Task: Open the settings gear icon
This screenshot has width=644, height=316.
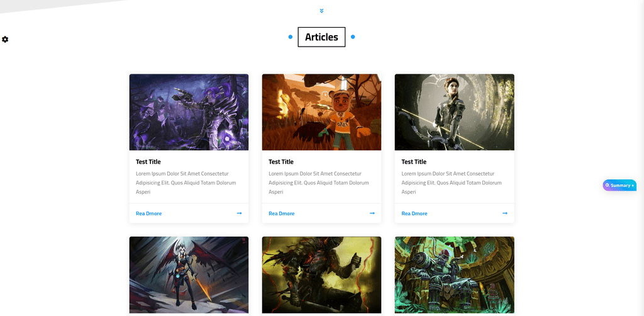Action: pos(5,40)
